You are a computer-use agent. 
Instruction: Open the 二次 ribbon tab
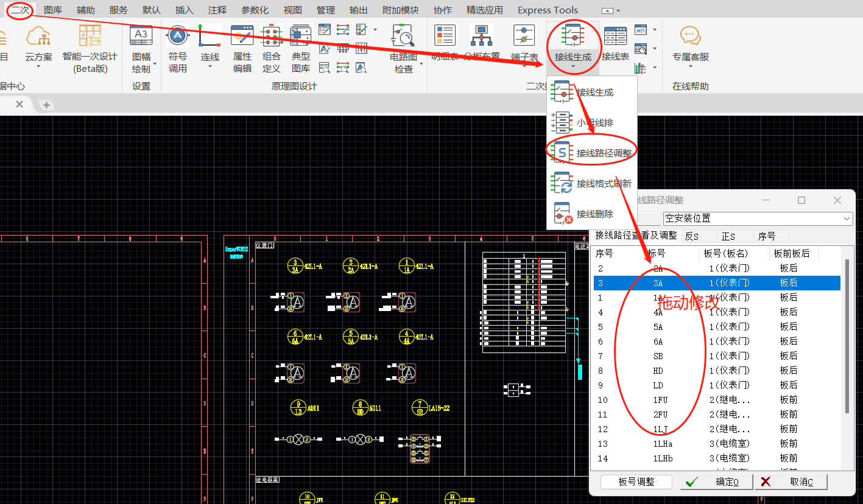[x=20, y=10]
